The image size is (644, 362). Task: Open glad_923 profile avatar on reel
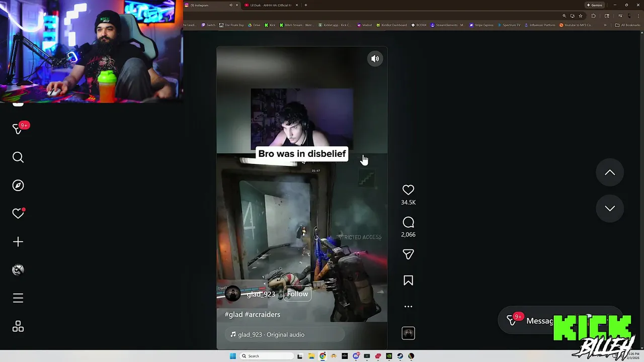(232, 294)
